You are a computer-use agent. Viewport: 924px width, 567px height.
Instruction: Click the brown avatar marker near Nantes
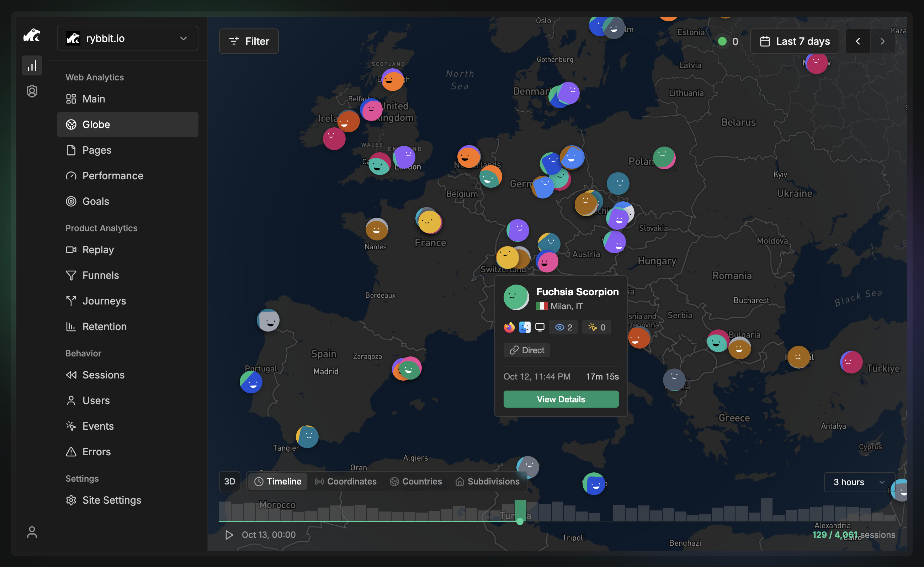(377, 229)
